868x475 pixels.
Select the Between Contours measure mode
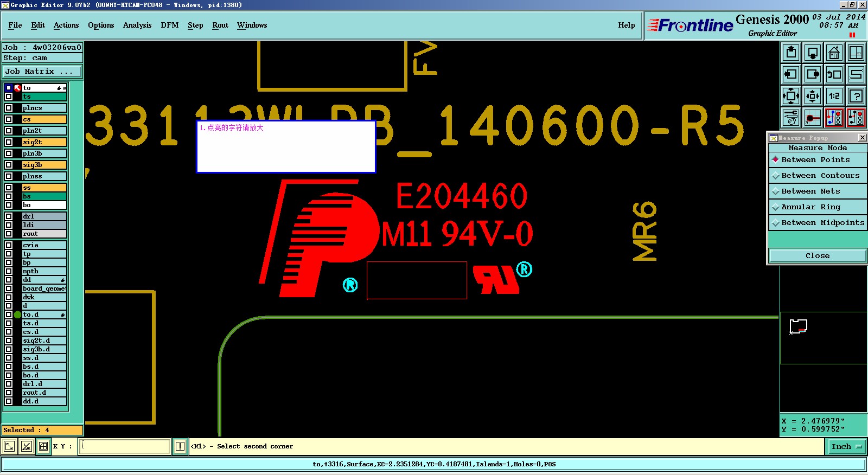point(818,176)
